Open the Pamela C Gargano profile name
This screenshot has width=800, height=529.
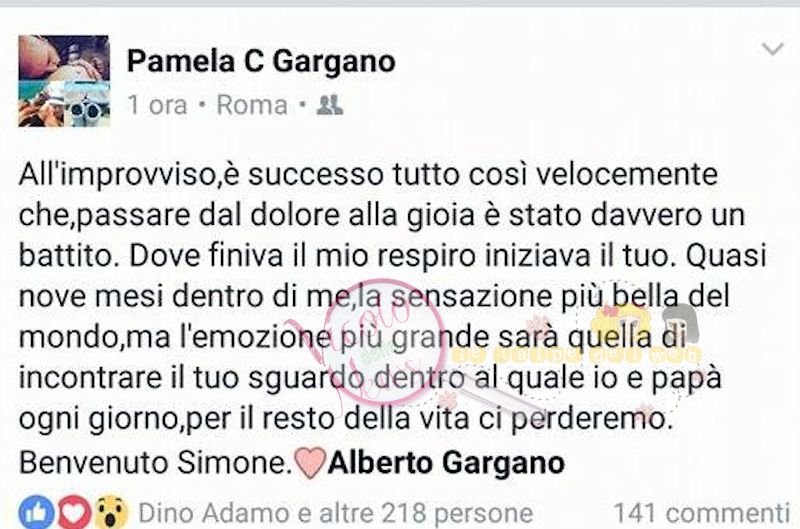261,62
